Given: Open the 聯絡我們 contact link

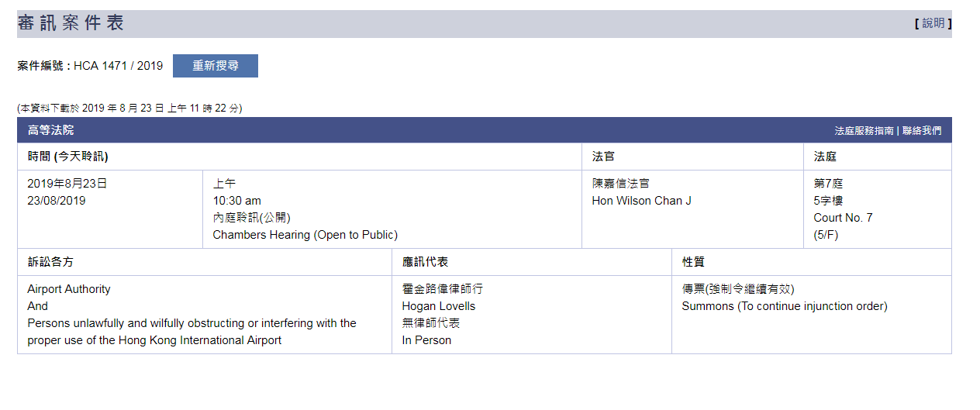Looking at the screenshot, I should (x=922, y=131).
